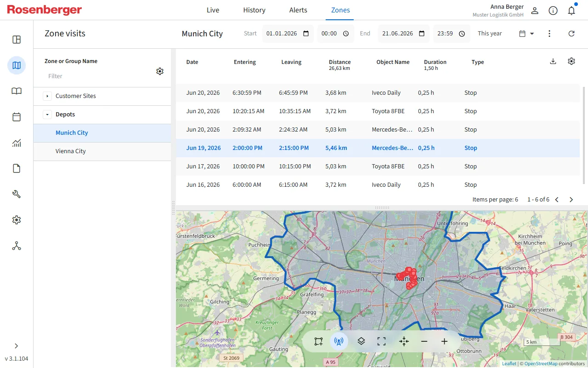Sort by Type column header

(478, 62)
